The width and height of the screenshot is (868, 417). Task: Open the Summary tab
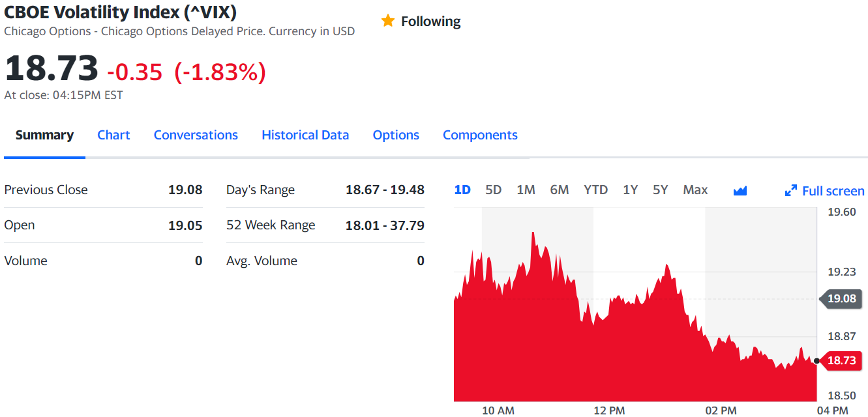[x=44, y=135]
